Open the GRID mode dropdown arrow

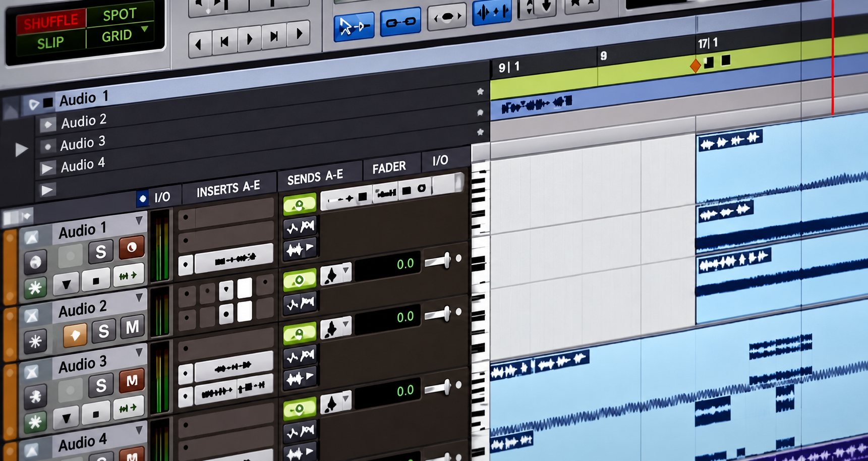(x=145, y=29)
